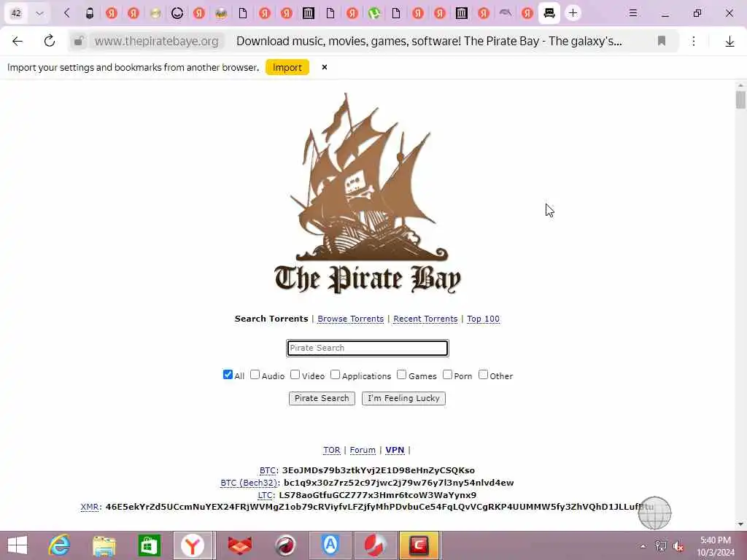Switch to the Yandex Browser taskbar icon
The image size is (747, 560).
click(x=193, y=545)
